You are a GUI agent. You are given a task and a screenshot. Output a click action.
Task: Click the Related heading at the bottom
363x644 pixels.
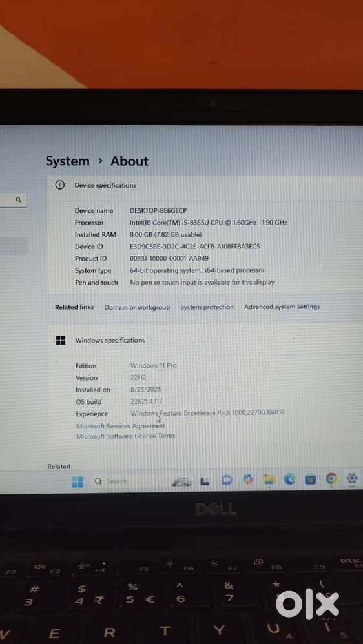pyautogui.click(x=59, y=467)
